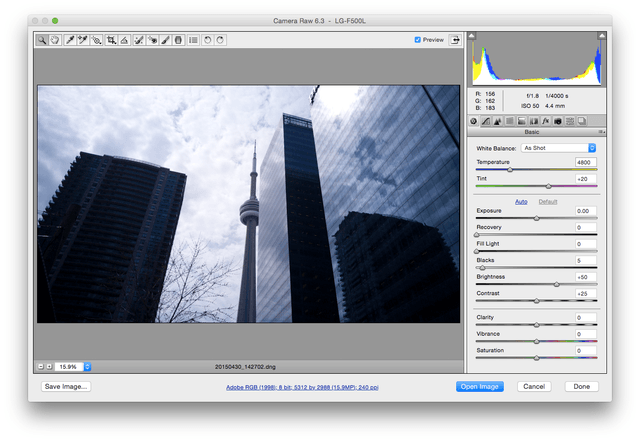This screenshot has height=442, width=640.
Task: Select the Zoom tool in the toolbar
Action: pos(42,40)
